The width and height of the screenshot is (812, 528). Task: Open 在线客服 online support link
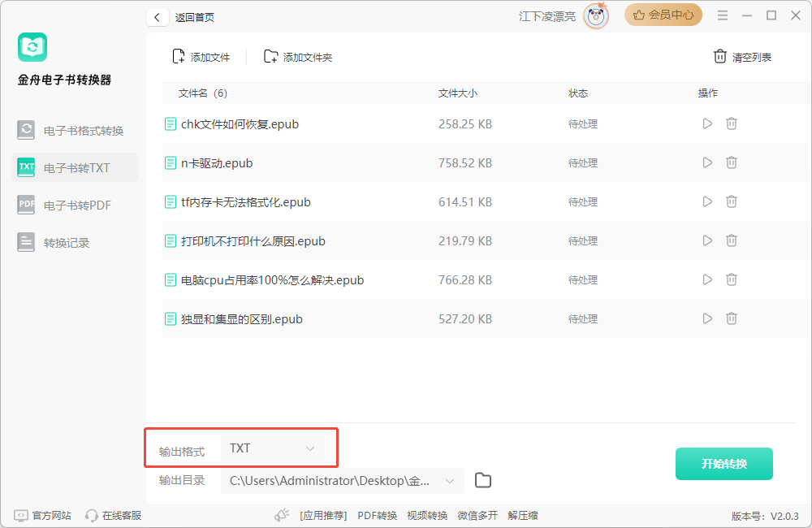point(114,516)
